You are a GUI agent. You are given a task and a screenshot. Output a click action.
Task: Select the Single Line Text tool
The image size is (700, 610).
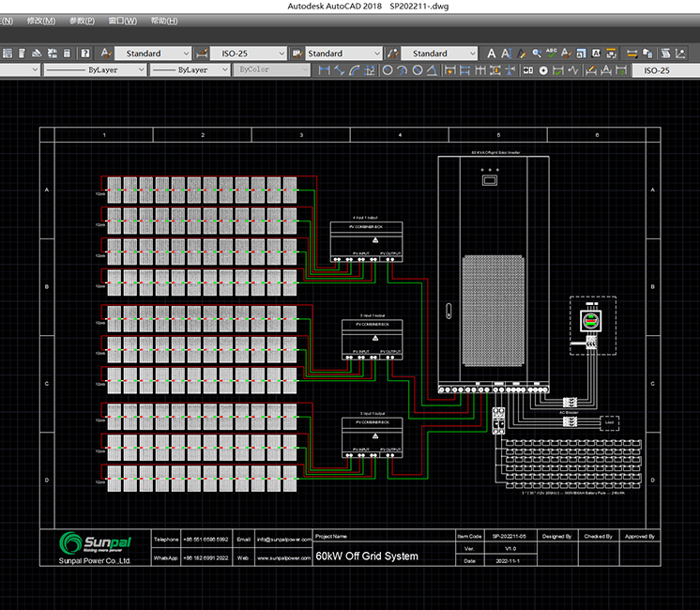pos(507,53)
